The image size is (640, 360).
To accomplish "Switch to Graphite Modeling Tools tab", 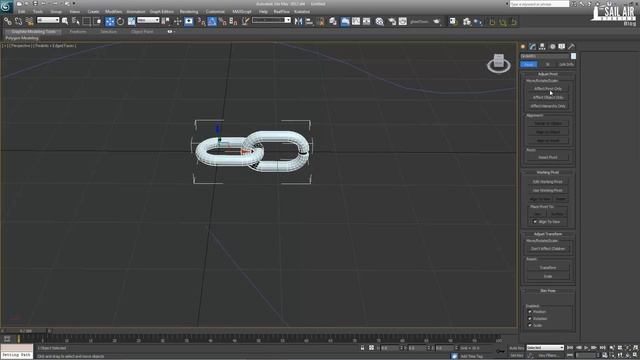I will pyautogui.click(x=33, y=31).
